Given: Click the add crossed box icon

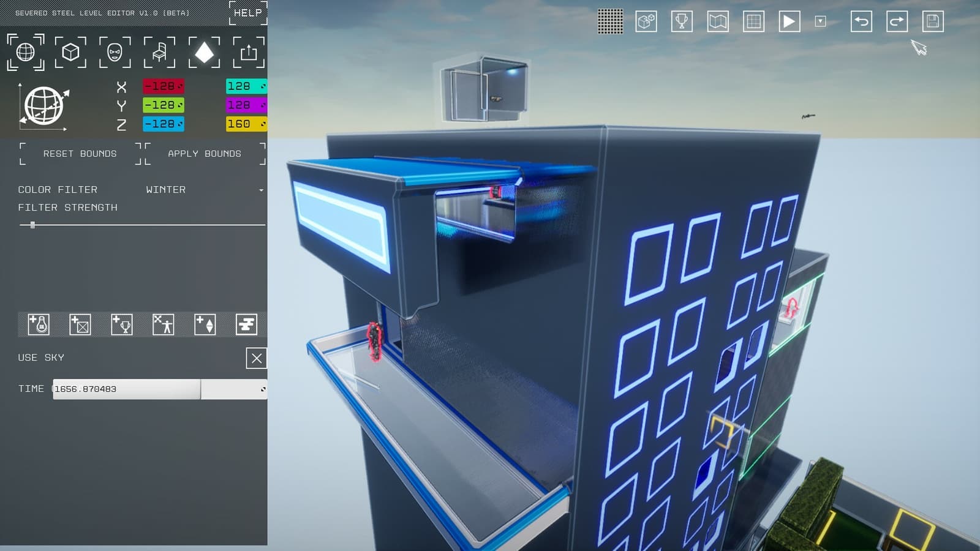Looking at the screenshot, I should click(x=80, y=324).
